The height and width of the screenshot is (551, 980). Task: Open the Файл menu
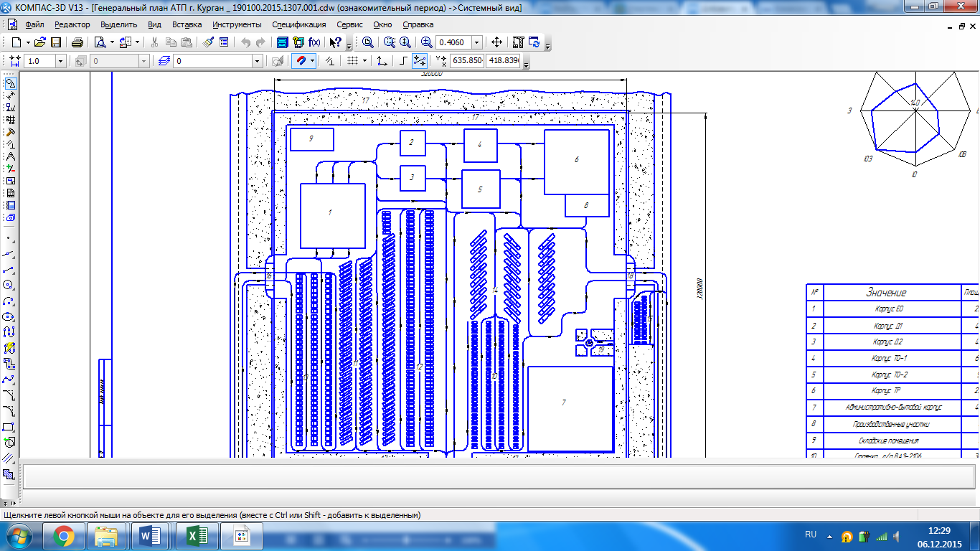[34, 24]
